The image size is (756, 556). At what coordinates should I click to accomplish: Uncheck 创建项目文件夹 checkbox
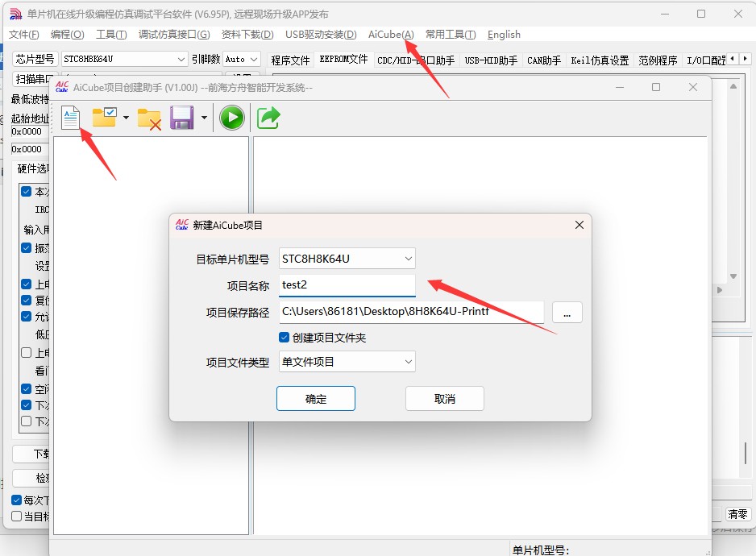click(x=284, y=337)
